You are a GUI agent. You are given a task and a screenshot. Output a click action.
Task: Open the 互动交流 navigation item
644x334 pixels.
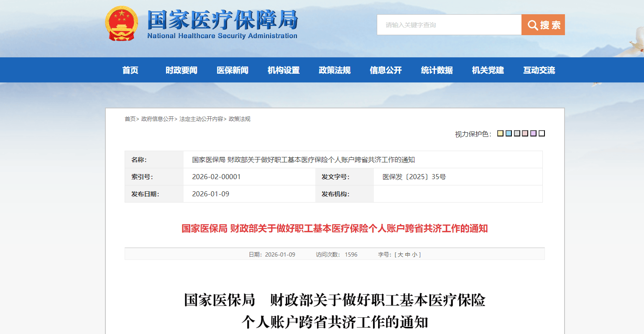coord(539,70)
